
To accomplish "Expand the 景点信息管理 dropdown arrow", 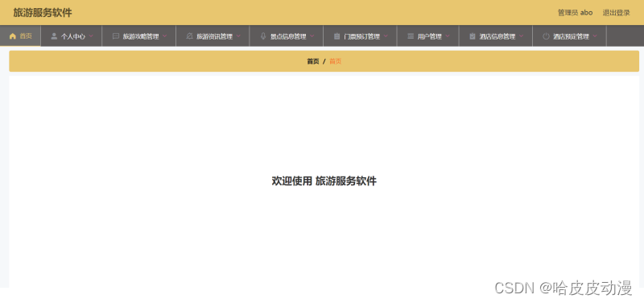I will [312, 36].
